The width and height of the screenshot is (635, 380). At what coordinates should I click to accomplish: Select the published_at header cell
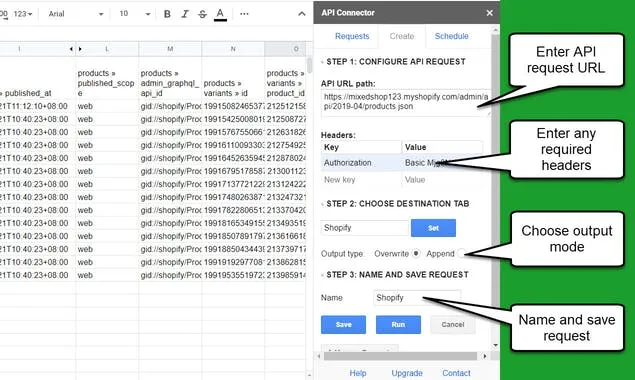(x=38, y=78)
